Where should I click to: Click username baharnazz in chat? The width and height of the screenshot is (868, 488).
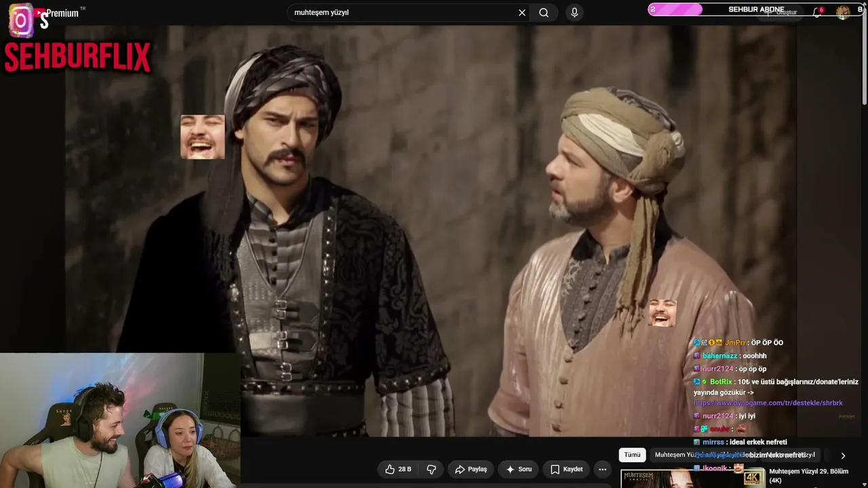click(719, 356)
